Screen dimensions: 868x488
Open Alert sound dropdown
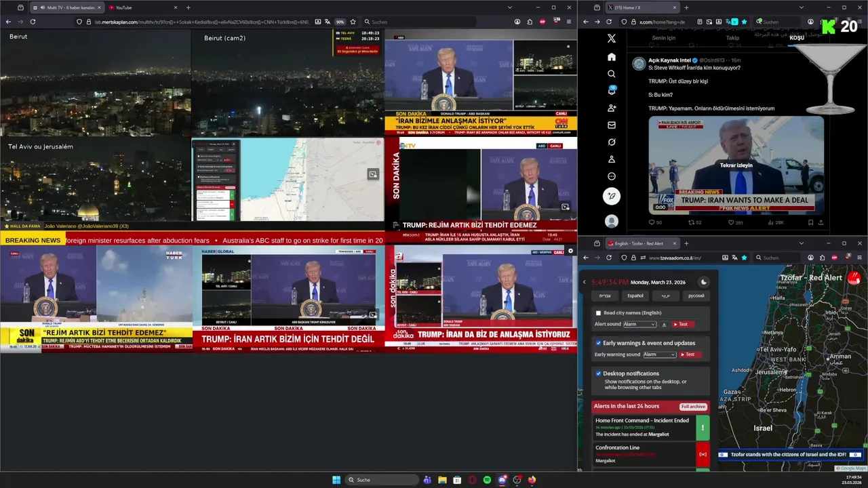pyautogui.click(x=639, y=325)
